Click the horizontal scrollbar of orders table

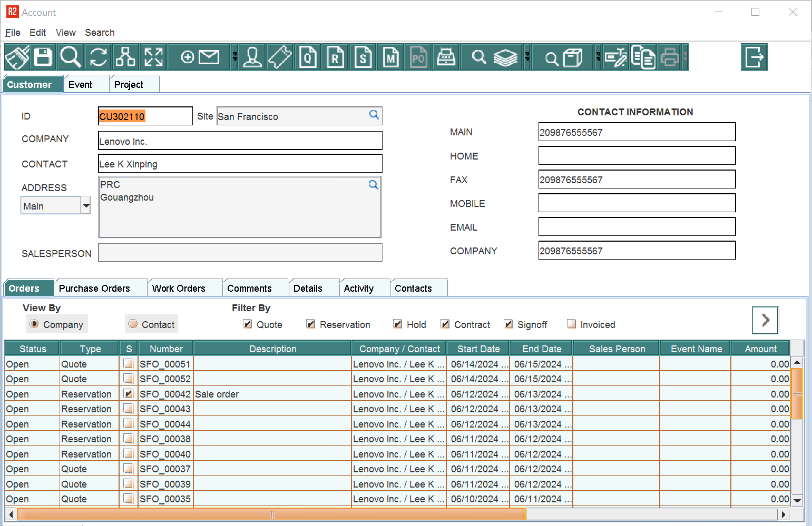tap(271, 514)
